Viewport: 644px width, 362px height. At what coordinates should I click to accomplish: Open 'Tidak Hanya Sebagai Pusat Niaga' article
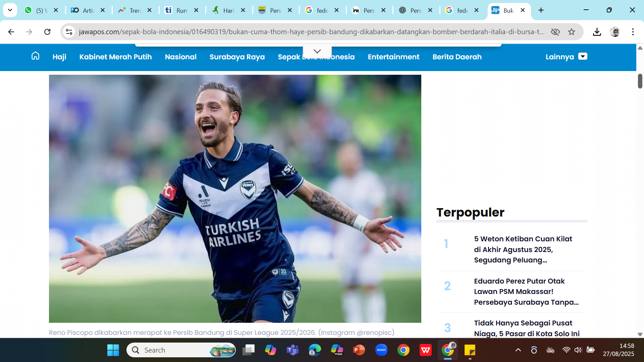527,328
